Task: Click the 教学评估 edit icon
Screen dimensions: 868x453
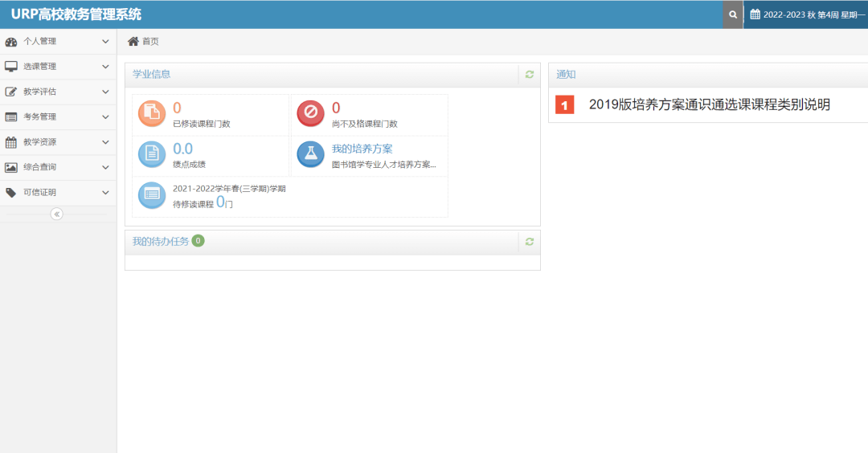Action: [x=11, y=92]
